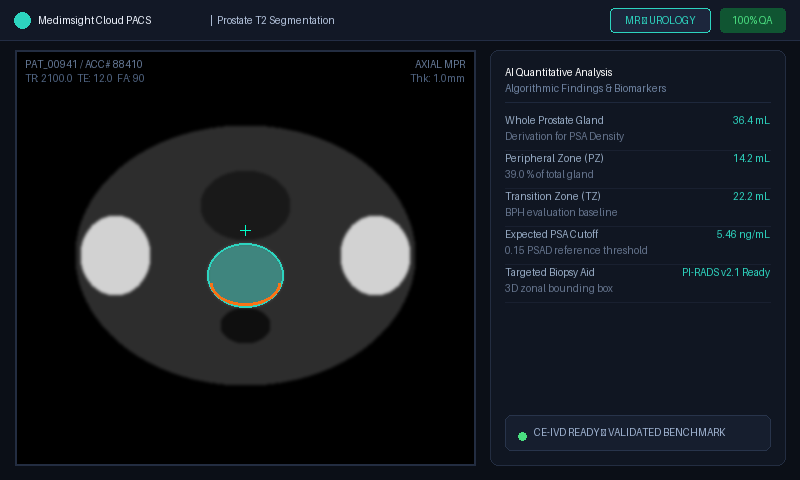
Task: Click the right bright femoral head
Action: pyautogui.click(x=376, y=256)
